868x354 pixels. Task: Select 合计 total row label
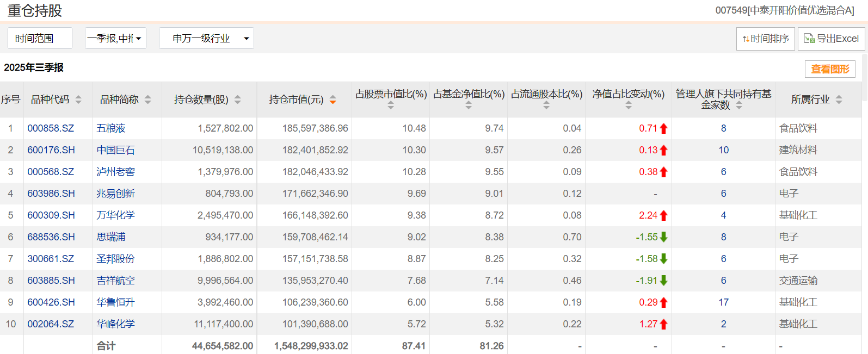106,346
